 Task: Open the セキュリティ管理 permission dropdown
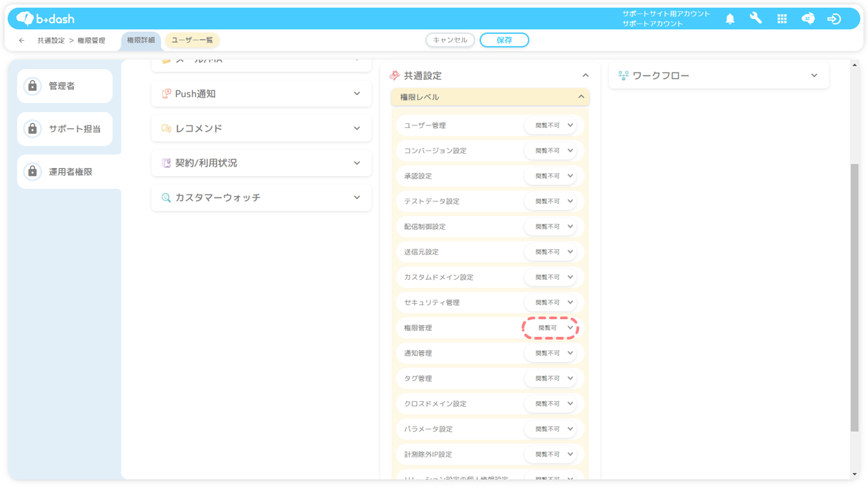551,302
